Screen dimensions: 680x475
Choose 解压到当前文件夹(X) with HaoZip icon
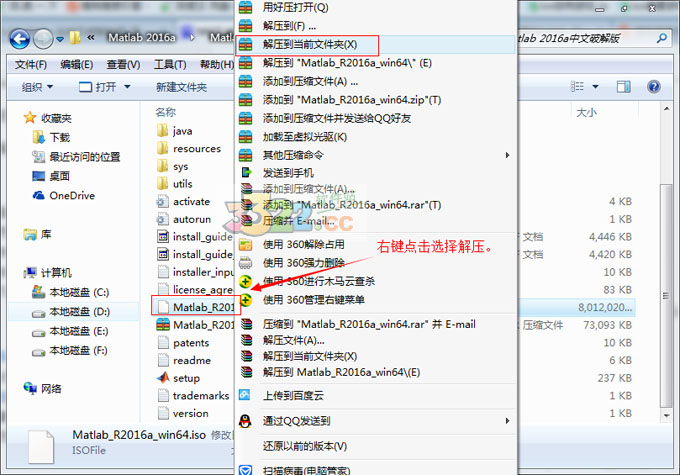point(376,45)
